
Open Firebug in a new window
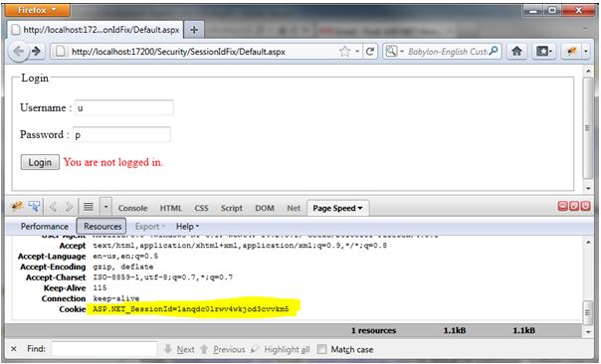[x=574, y=206]
